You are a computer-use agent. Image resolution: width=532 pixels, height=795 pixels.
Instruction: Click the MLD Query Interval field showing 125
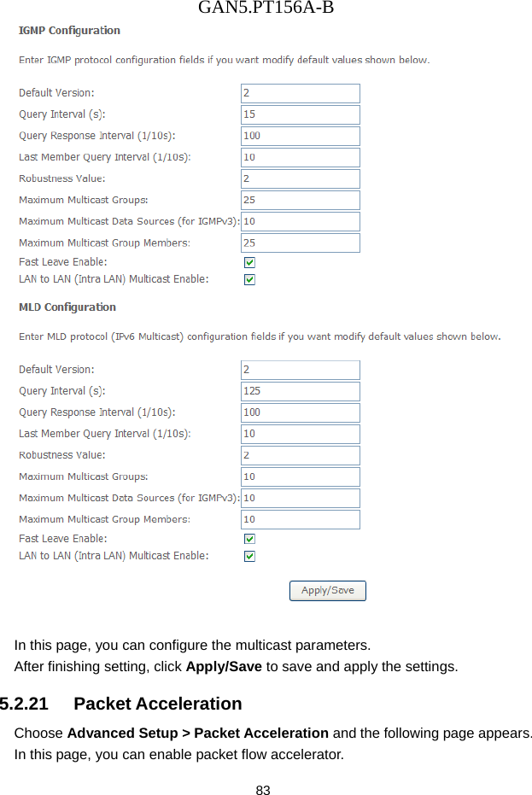300,391
